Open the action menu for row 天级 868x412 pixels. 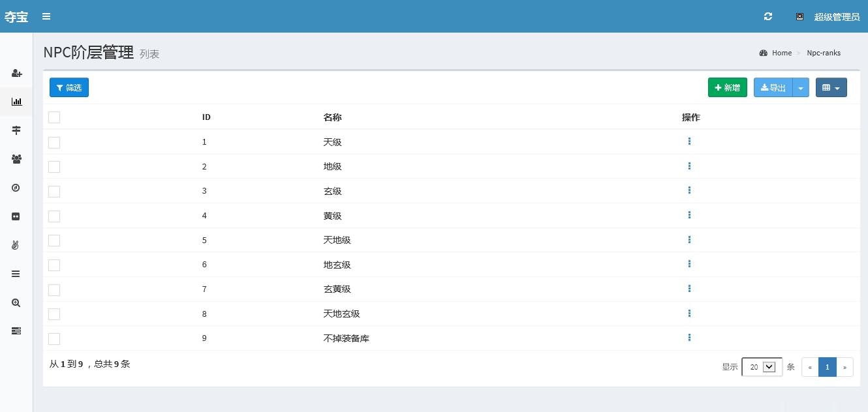pos(689,141)
